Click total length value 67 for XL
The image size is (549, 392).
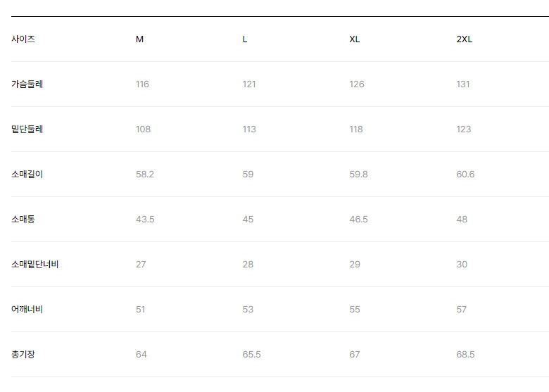click(354, 355)
